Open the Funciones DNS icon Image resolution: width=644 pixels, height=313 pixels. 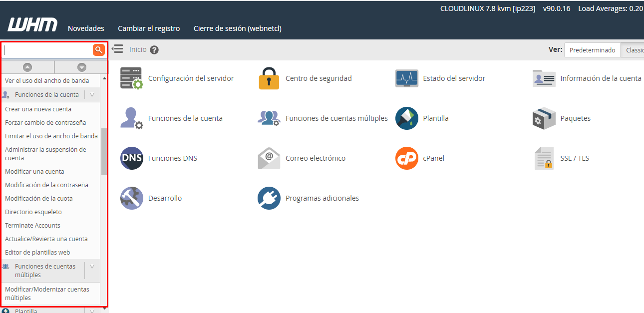(x=131, y=158)
